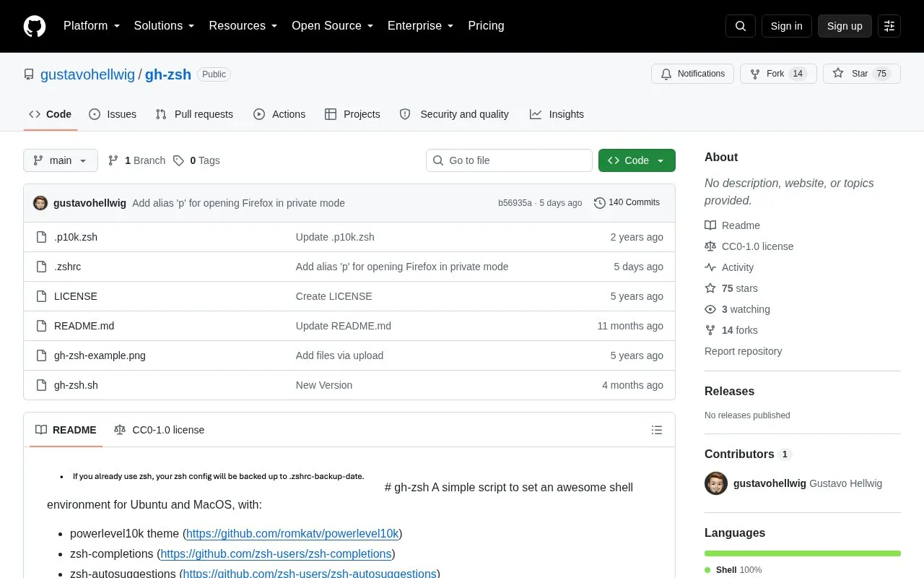This screenshot has width=924, height=578.
Task: Expand the Enterprise menu
Action: pos(421,26)
